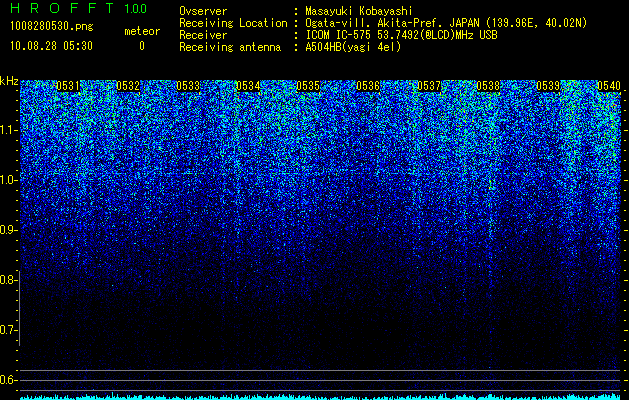Click the meteor count value 0
The height and width of the screenshot is (400, 629).
tap(142, 46)
